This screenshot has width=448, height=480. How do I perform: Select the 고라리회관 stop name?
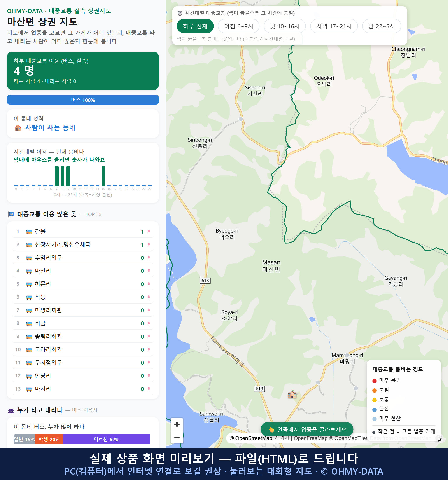(48, 349)
